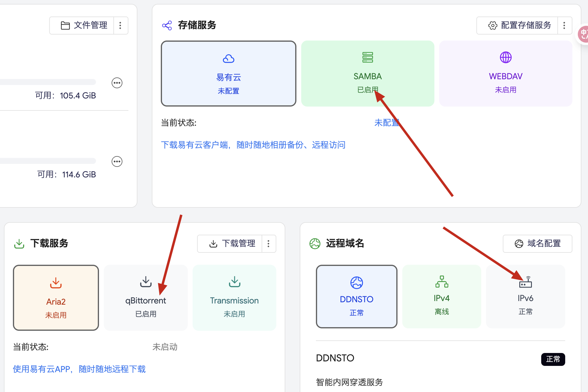This screenshot has height=392, width=588.
Task: Click the 下载易有云客户端 download link
Action: (x=253, y=145)
